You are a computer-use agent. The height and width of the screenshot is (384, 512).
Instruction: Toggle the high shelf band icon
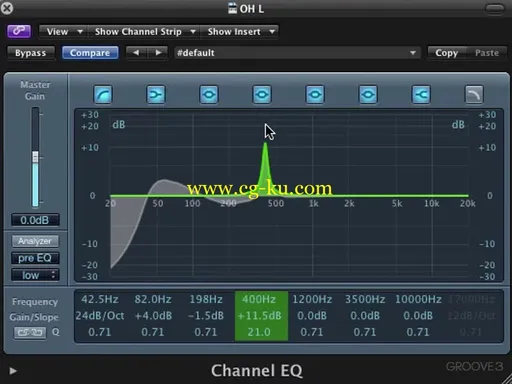point(421,95)
